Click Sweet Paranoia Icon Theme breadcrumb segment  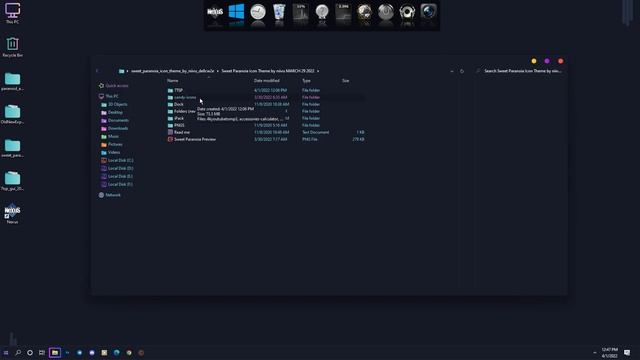point(268,71)
